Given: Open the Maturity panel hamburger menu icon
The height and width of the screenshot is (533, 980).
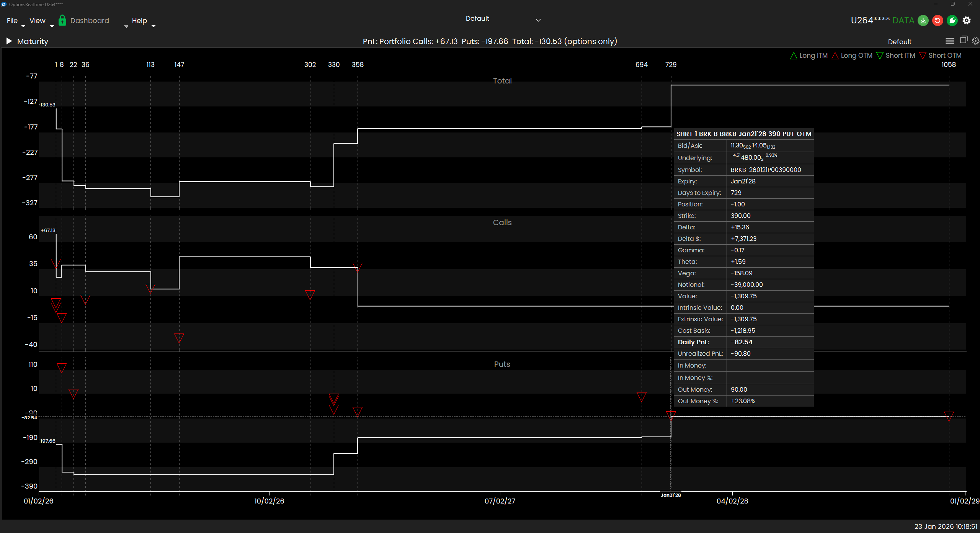Looking at the screenshot, I should click(x=950, y=41).
